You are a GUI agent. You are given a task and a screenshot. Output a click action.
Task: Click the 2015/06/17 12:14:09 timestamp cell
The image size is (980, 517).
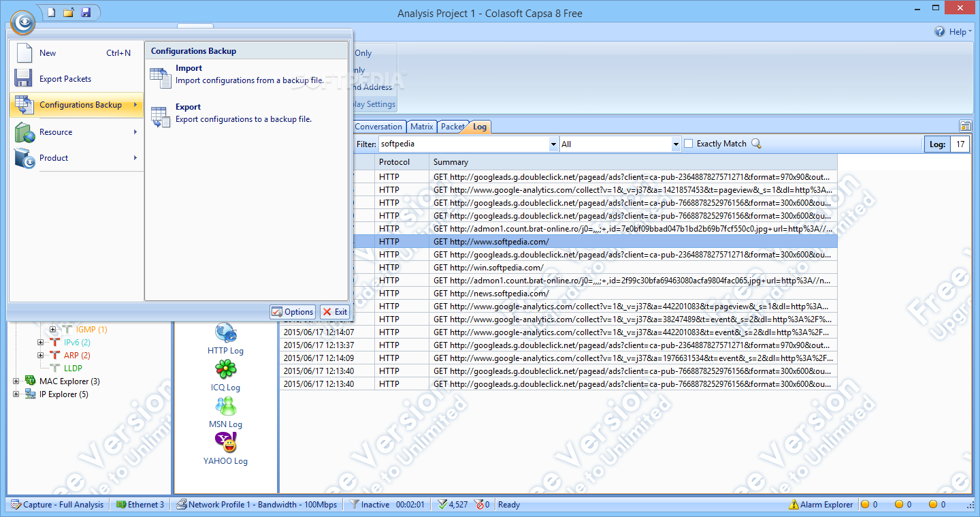tap(327, 358)
